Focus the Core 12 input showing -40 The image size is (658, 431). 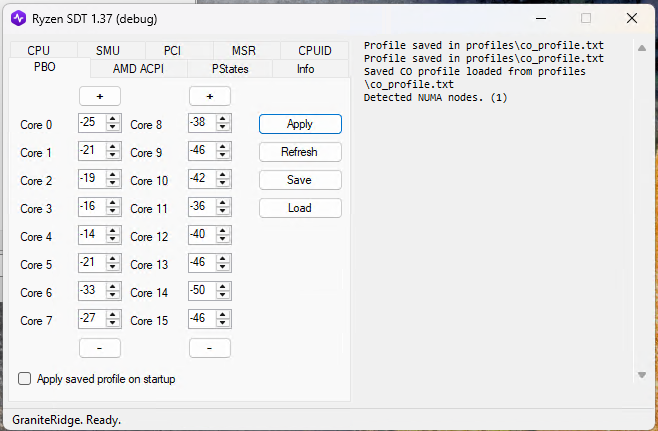click(202, 235)
